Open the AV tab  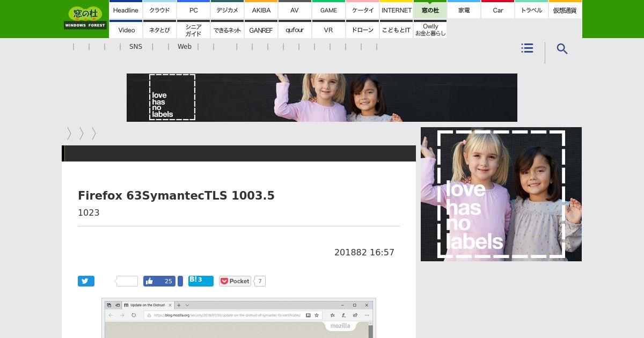(x=295, y=10)
